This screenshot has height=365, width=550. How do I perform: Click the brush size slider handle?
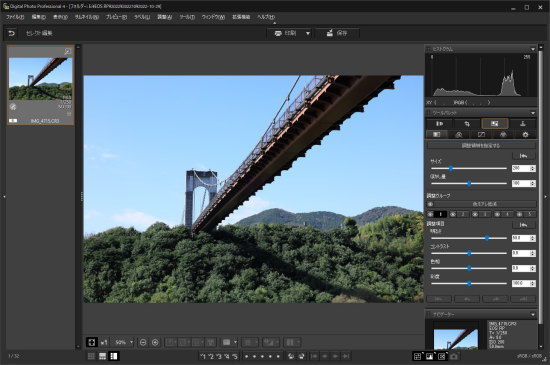(451, 169)
